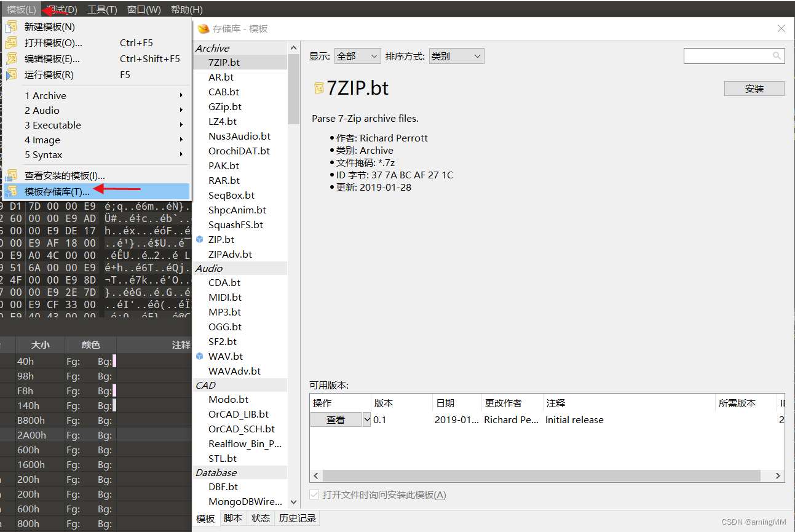795x532 pixels.
Task: Choose 打开模板(O)... menu entry
Action: pyautogui.click(x=97, y=42)
